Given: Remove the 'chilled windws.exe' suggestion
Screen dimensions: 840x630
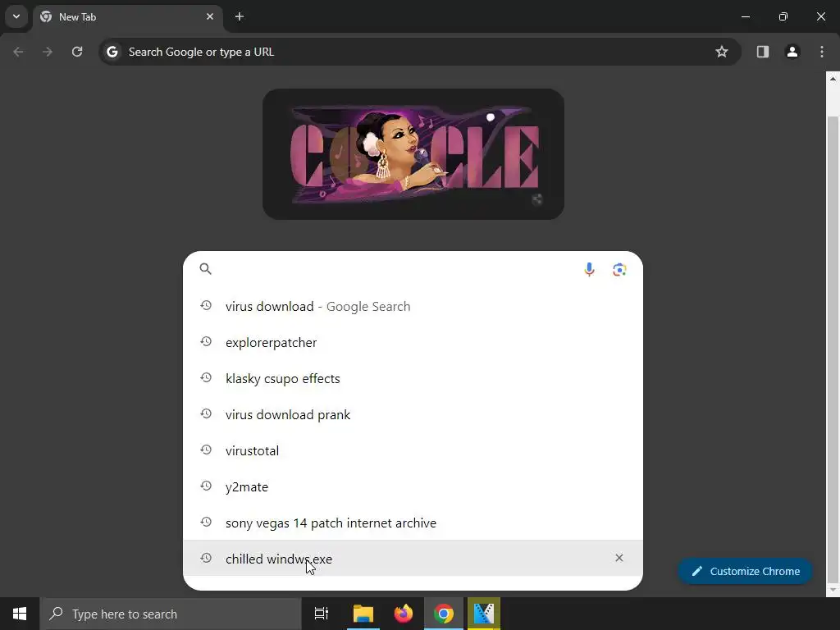Looking at the screenshot, I should [x=619, y=558].
